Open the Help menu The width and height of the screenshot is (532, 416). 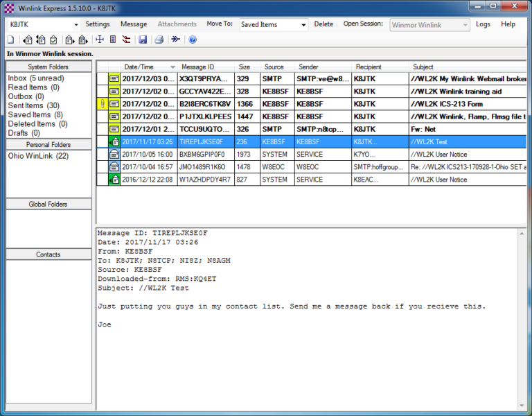508,24
